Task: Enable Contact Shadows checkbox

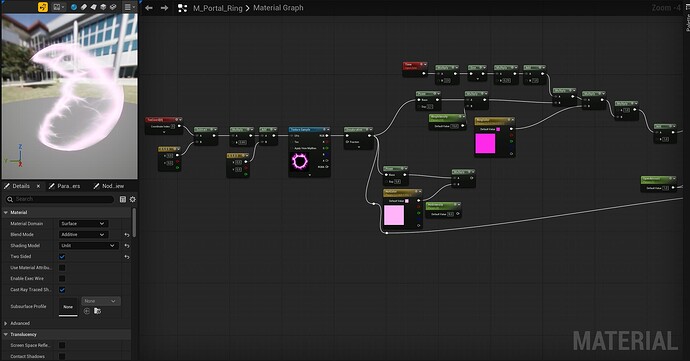Action: (62, 356)
